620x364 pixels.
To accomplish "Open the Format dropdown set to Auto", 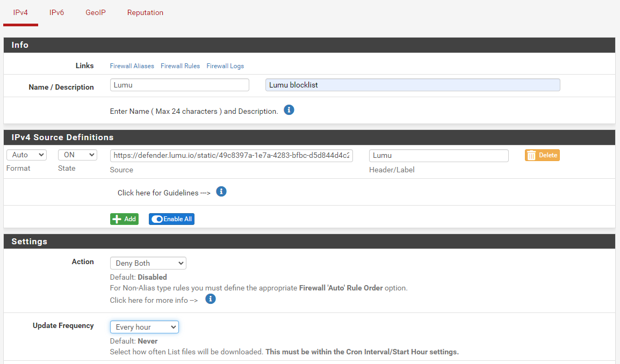I will tap(26, 155).
